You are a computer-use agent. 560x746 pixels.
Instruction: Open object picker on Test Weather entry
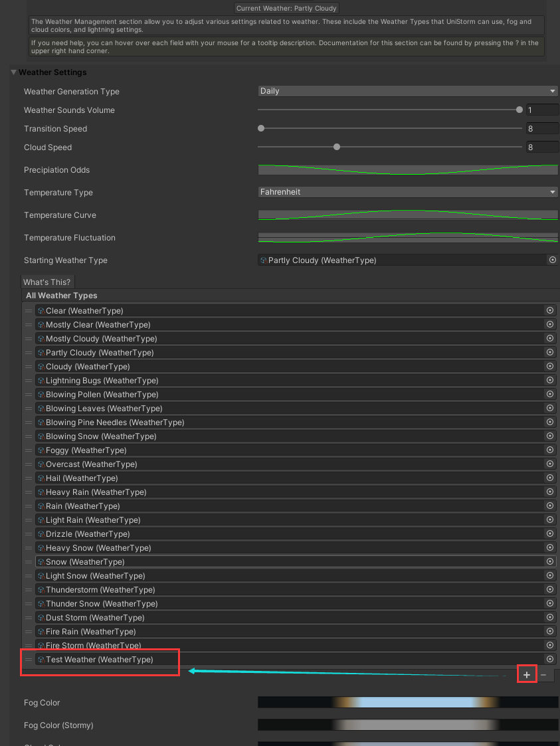551,659
